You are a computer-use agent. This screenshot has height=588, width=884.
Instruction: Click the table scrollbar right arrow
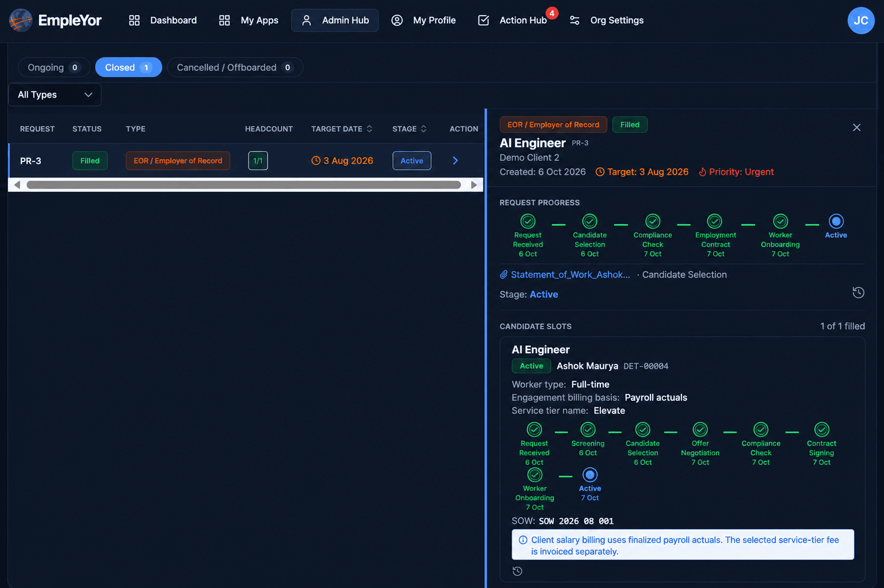[x=474, y=185]
